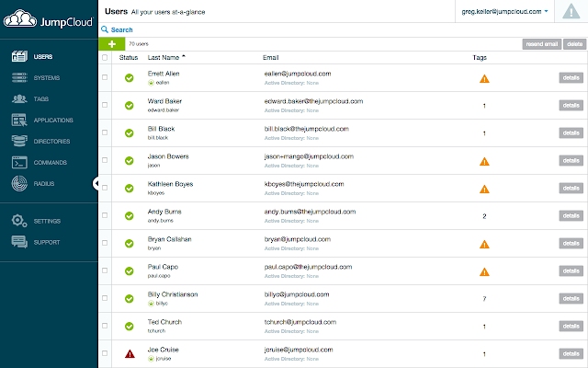Check the box for Billy Christianson
This screenshot has width=588, height=368.
[x=105, y=298]
